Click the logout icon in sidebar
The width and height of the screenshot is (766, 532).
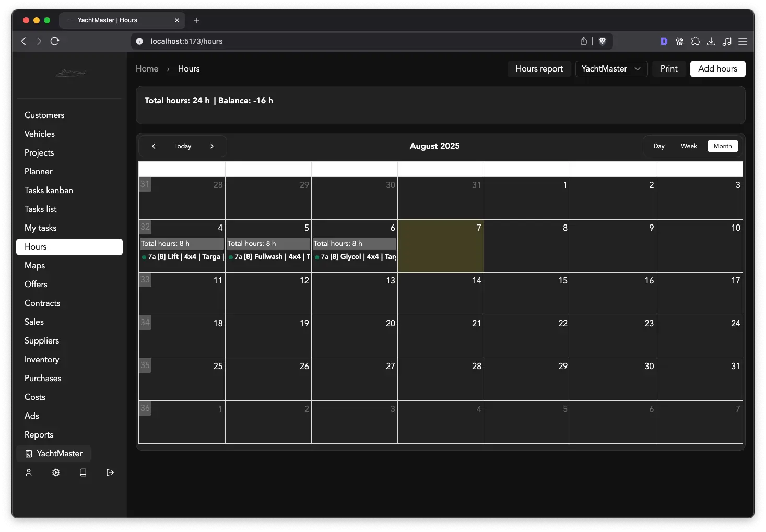[110, 472]
